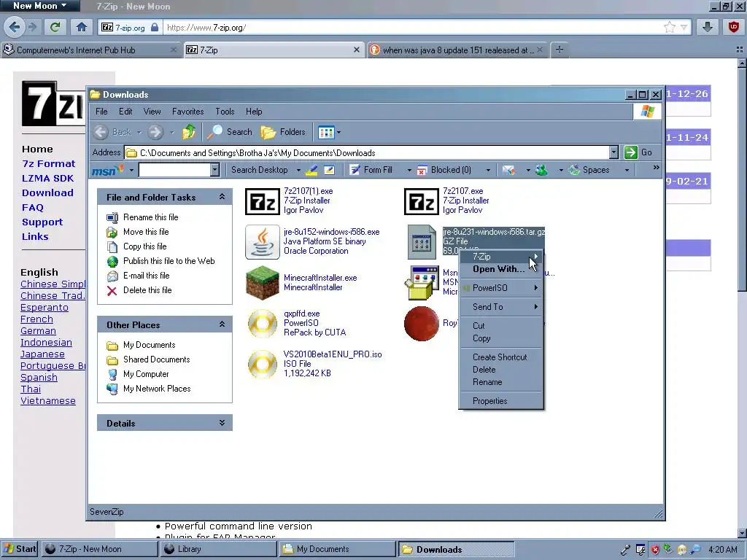Image resolution: width=747 pixels, height=560 pixels.
Task: Open the Search Desktop dropdown arrow
Action: [298, 170]
